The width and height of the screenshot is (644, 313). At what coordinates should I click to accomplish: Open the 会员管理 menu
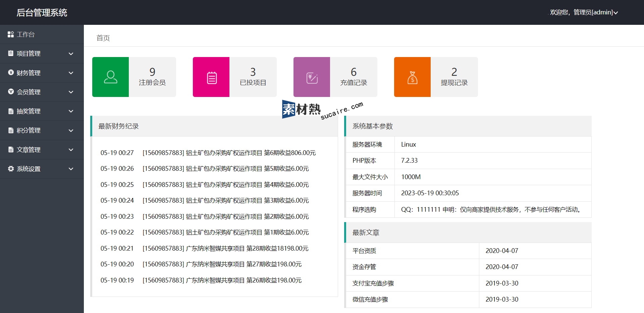click(42, 92)
